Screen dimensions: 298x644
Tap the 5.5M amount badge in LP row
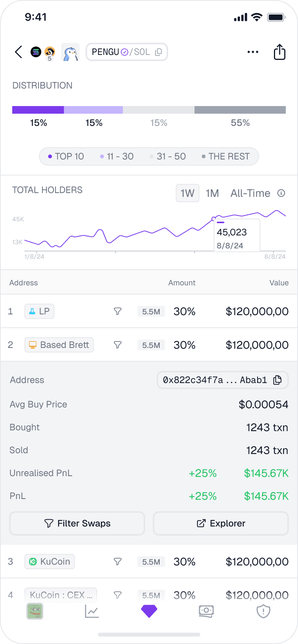[x=151, y=311]
